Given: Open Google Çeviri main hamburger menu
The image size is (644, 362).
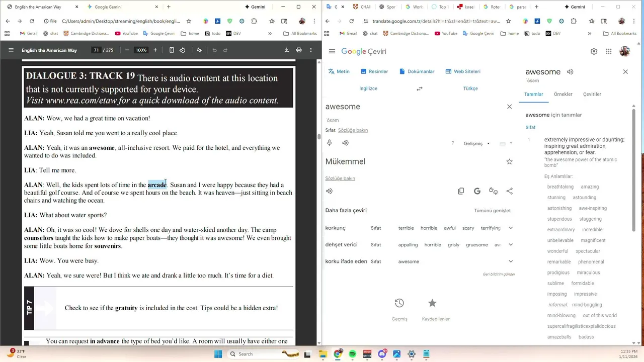Looking at the screenshot, I should coord(332,51).
